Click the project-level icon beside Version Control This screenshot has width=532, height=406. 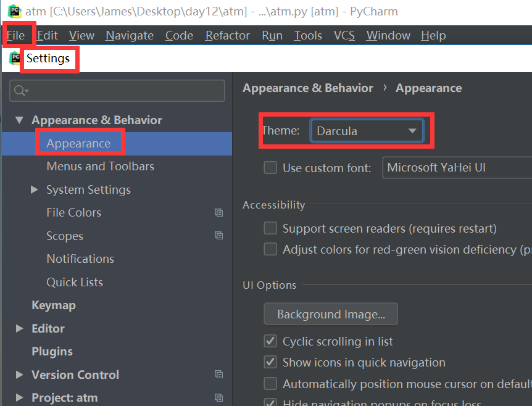point(219,375)
